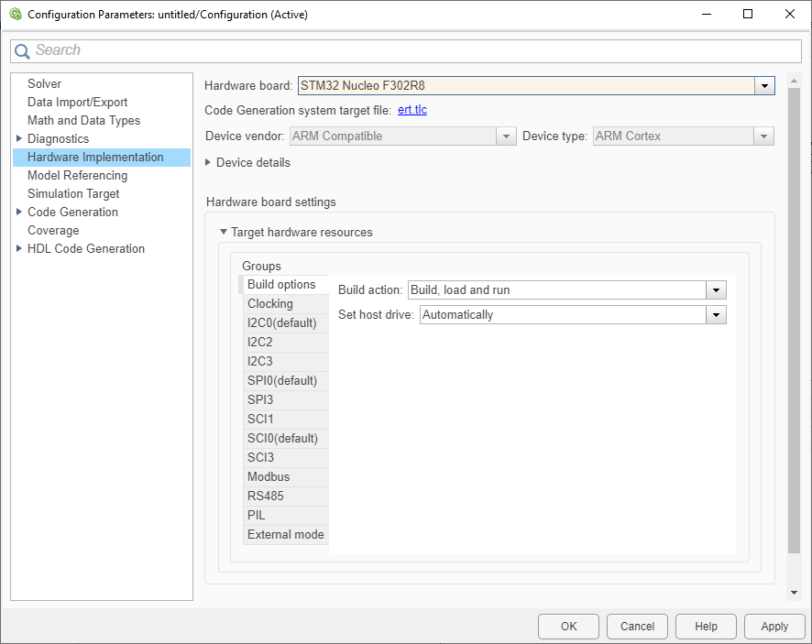812x644 pixels.
Task: Click the Simulink icon in the title bar
Action: coord(13,14)
